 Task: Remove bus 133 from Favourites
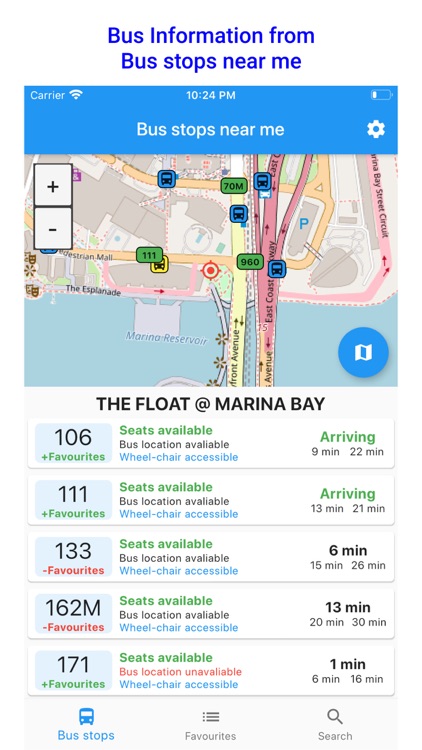(73, 570)
